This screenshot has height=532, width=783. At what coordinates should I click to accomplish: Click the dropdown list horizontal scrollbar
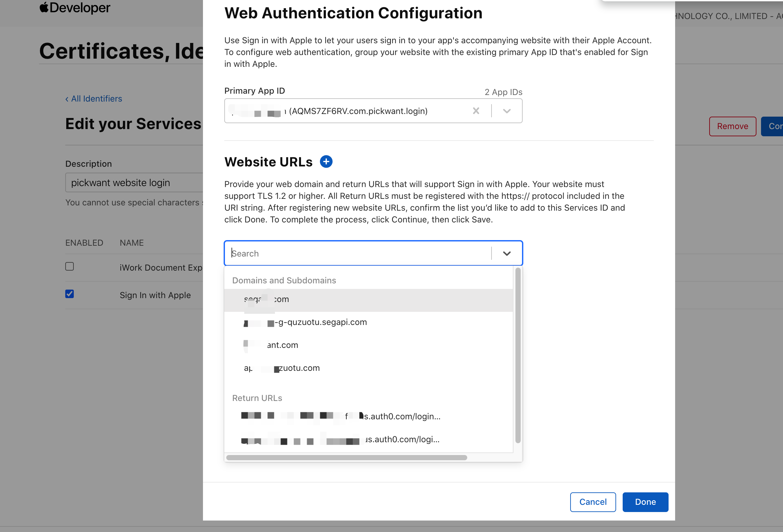pos(346,458)
